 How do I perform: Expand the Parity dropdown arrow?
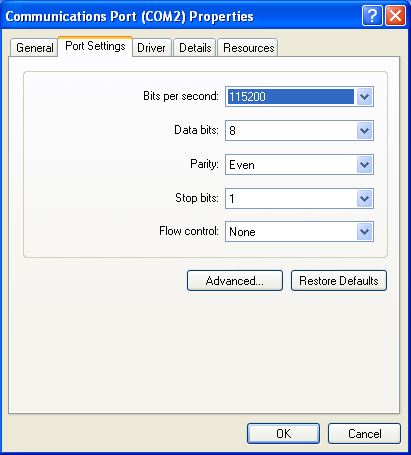(x=364, y=164)
